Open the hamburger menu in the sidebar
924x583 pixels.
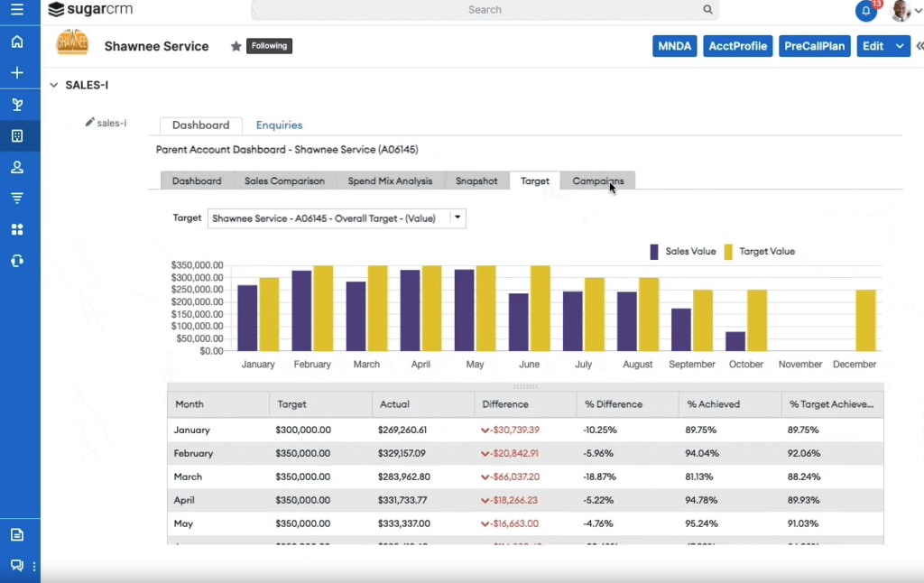[x=17, y=11]
